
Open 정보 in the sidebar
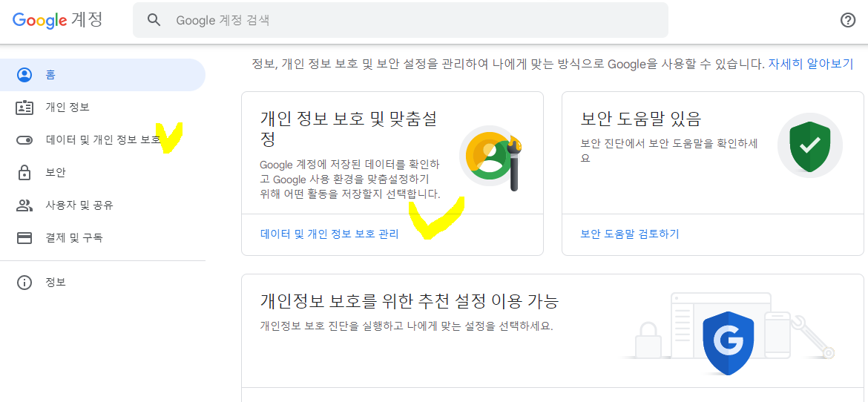[102, 283]
